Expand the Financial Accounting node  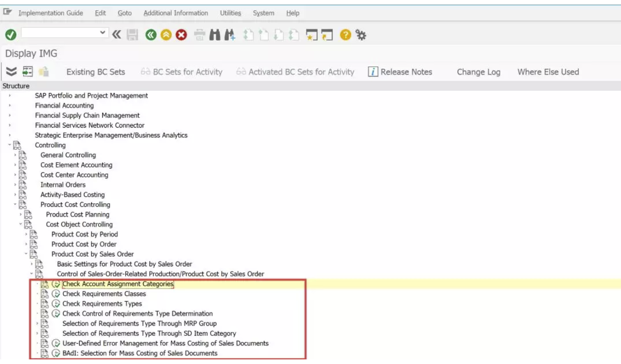pos(10,106)
